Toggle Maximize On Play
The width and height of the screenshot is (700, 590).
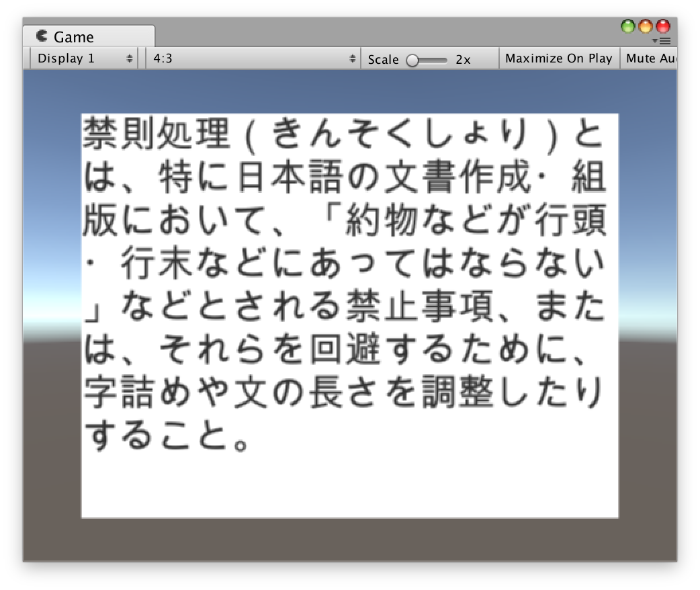(558, 58)
